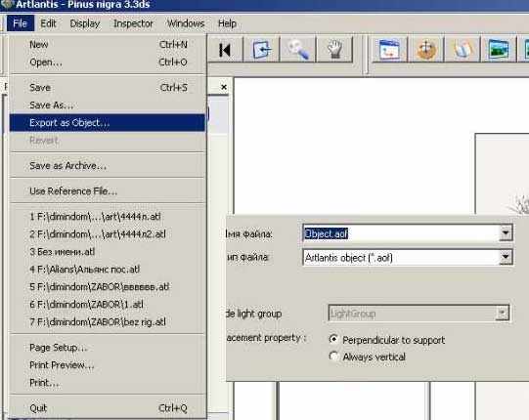Open the 2D view window icon
The height and width of the screenshot is (420, 529).
pyautogui.click(x=389, y=50)
